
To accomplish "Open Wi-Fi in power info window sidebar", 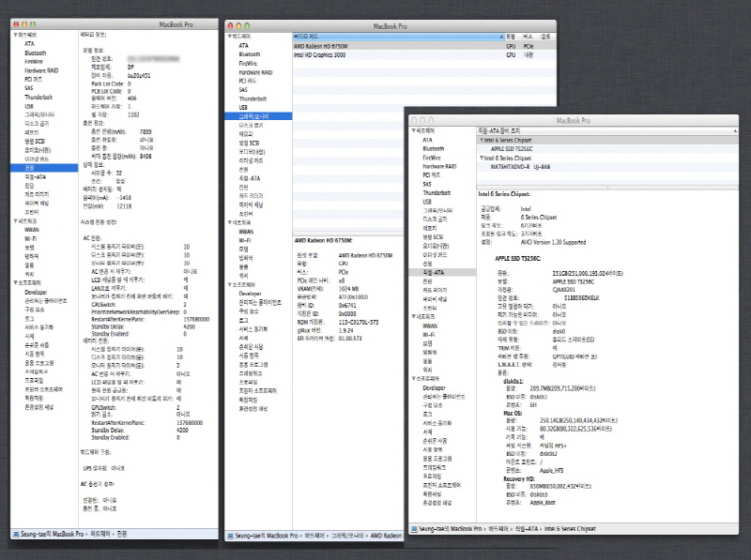I will click(x=30, y=238).
